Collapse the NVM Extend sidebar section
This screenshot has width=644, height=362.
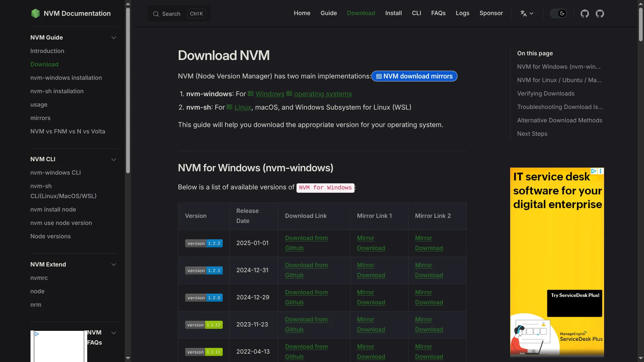pos(114,264)
